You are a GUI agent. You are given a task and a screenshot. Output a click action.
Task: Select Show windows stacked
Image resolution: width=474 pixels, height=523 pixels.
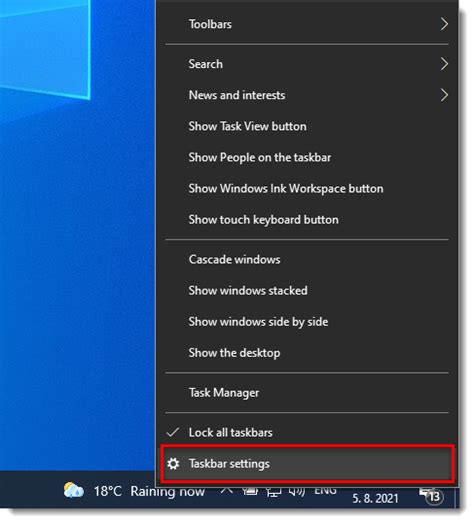pos(307,291)
